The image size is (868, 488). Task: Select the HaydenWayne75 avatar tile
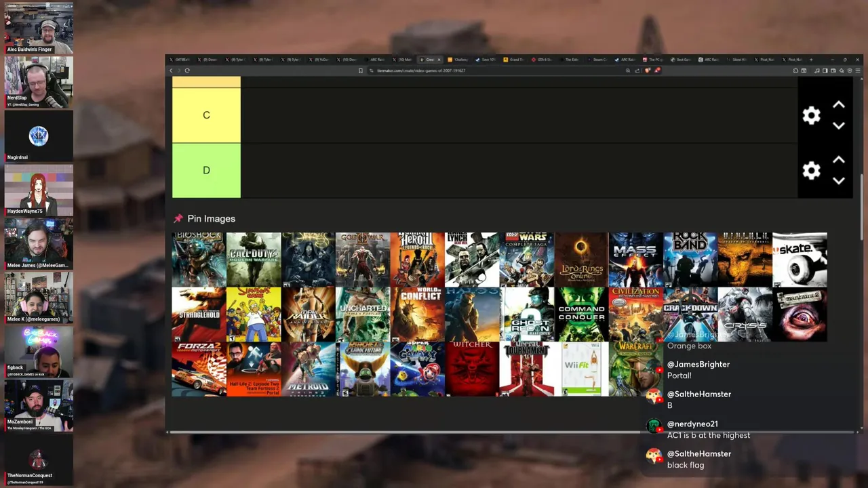[39, 190]
